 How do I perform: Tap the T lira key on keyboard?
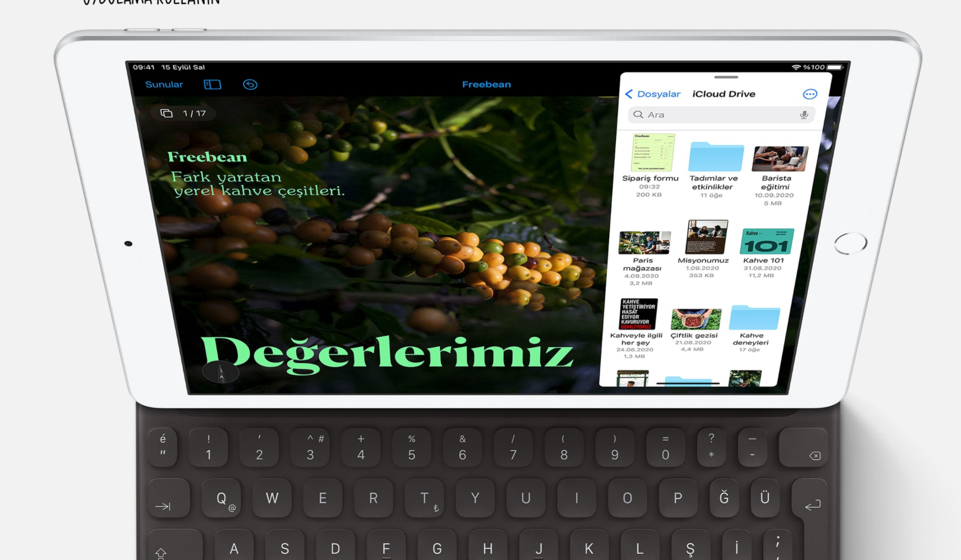click(x=425, y=498)
